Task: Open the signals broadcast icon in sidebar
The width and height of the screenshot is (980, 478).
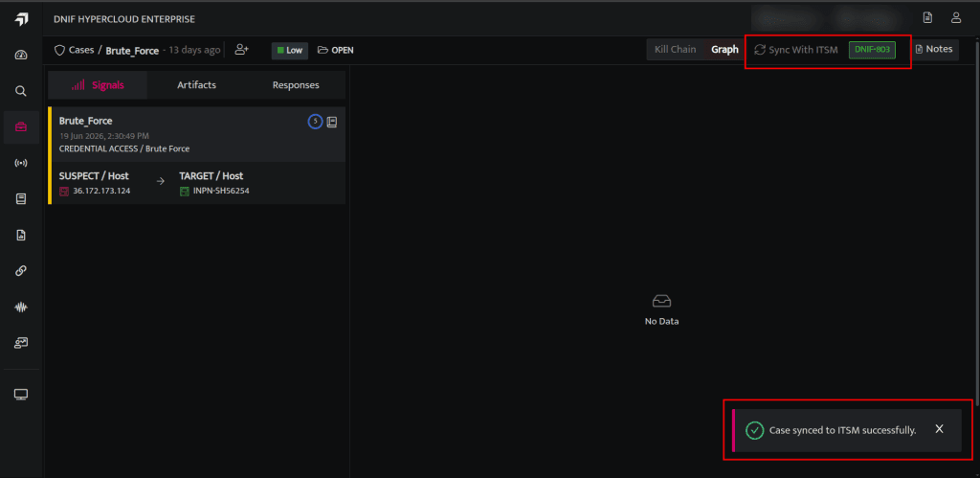Action: coord(21,163)
